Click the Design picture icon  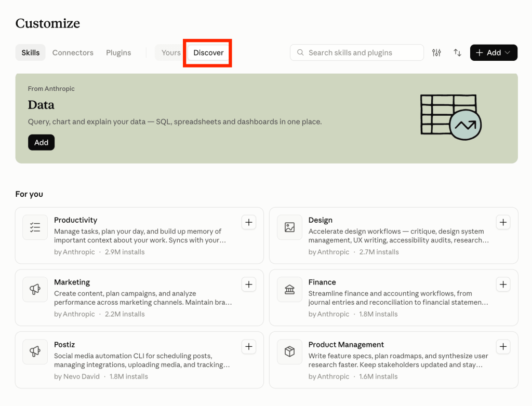click(x=289, y=227)
